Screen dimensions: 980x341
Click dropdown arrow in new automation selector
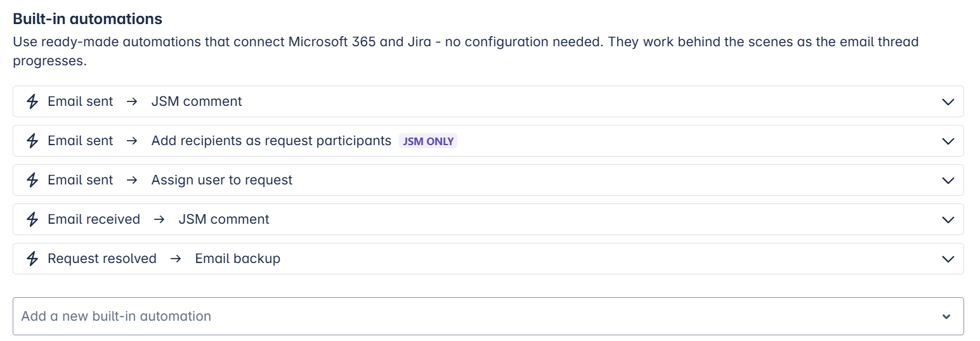[946, 316]
